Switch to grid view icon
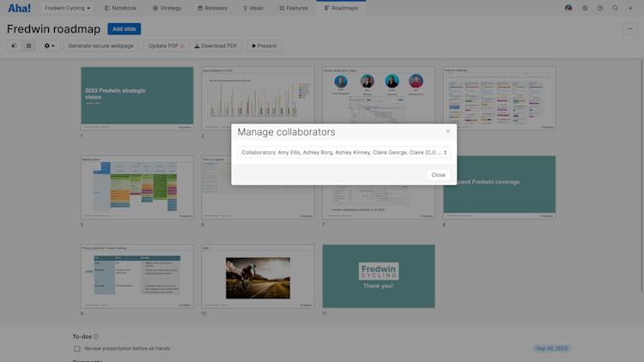The image size is (644, 362). pos(28,45)
